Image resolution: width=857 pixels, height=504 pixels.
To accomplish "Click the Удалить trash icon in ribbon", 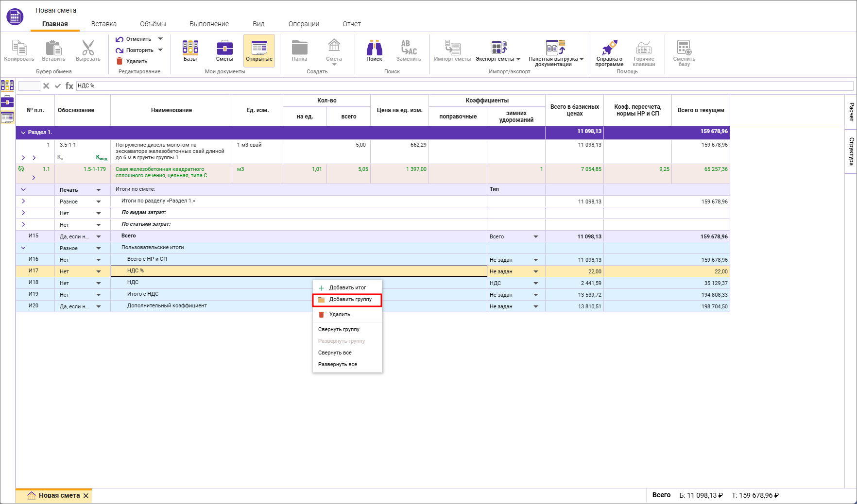I will [120, 61].
